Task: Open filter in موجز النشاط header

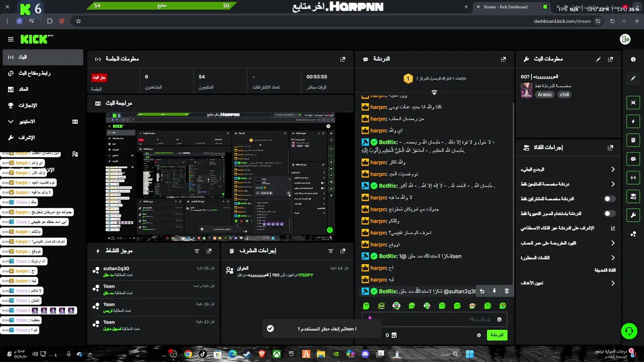Action: [197, 251]
